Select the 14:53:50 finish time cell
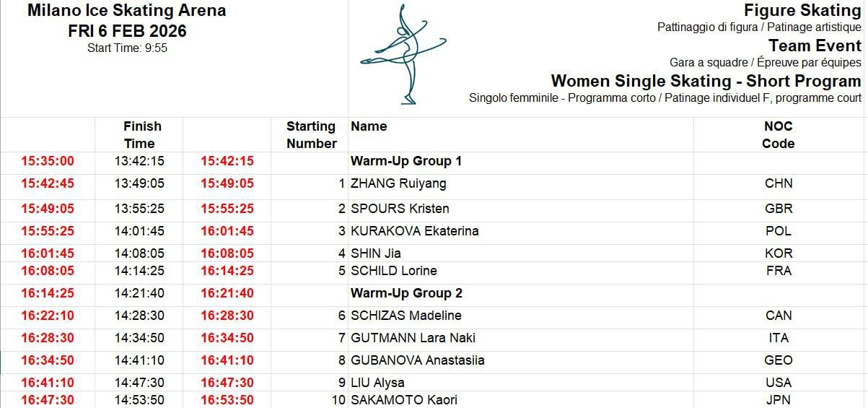Viewport: 868px width, 408px height. (x=139, y=400)
